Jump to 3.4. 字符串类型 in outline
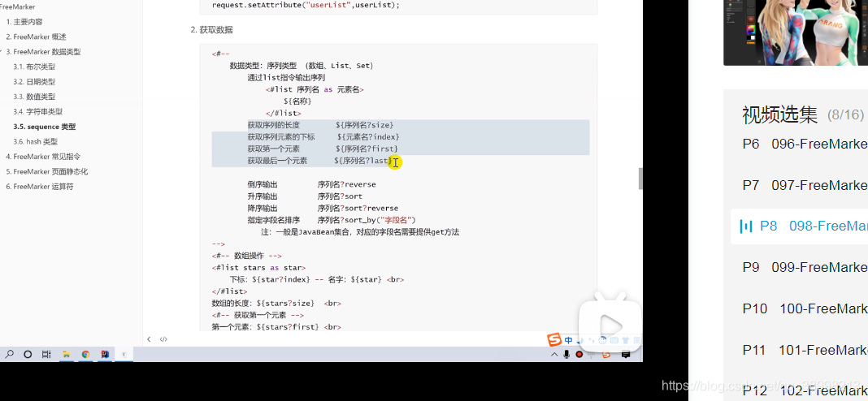The image size is (868, 401). [37, 111]
